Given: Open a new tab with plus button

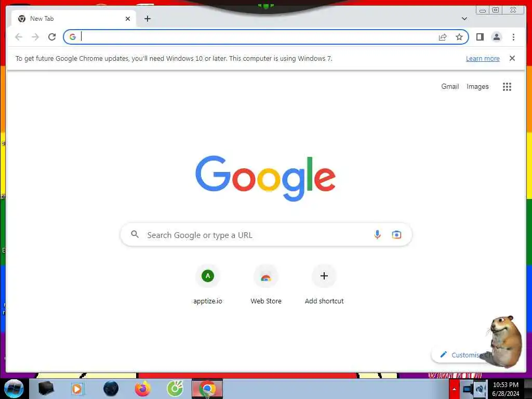Looking at the screenshot, I should 147,19.
